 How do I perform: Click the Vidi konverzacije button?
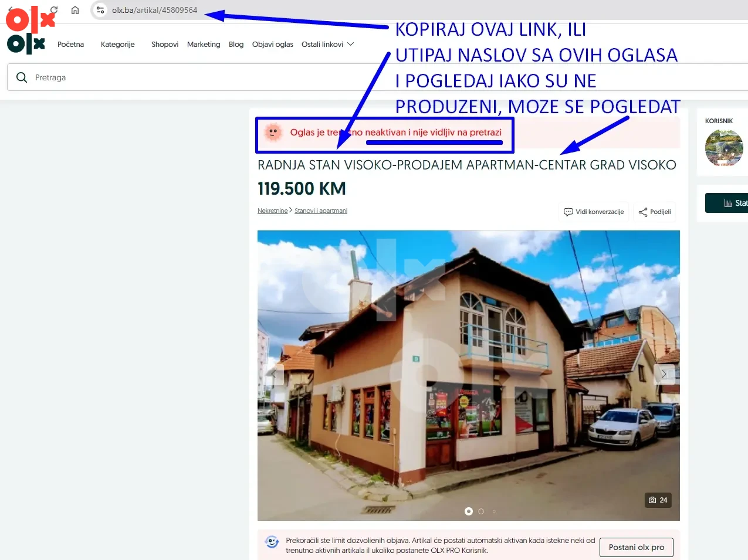[594, 212]
